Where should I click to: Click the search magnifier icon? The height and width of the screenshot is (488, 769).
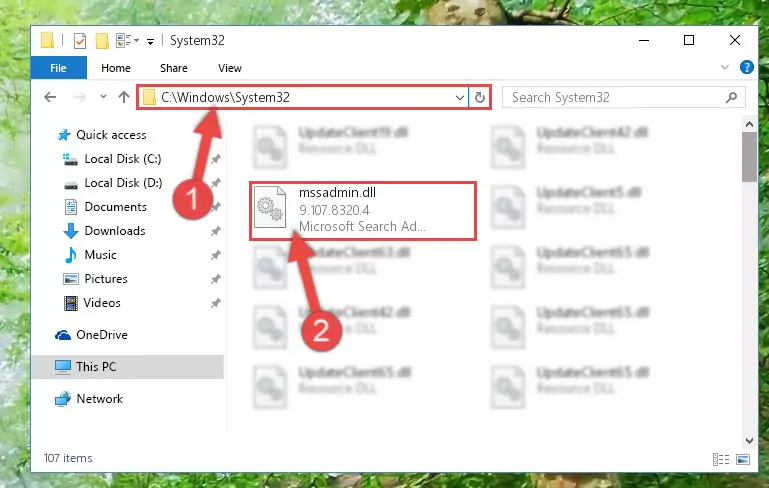(x=731, y=98)
